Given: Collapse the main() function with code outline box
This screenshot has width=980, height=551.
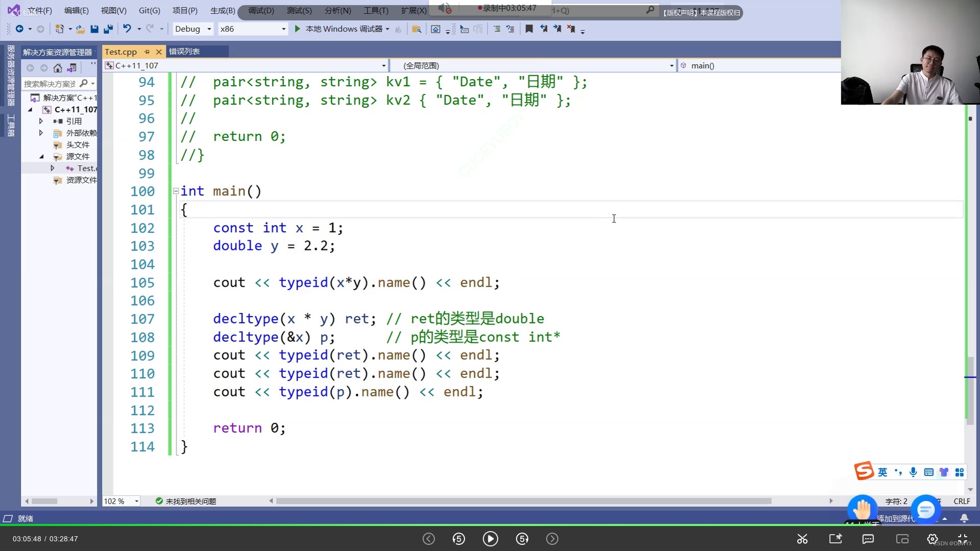Looking at the screenshot, I should coord(175,191).
